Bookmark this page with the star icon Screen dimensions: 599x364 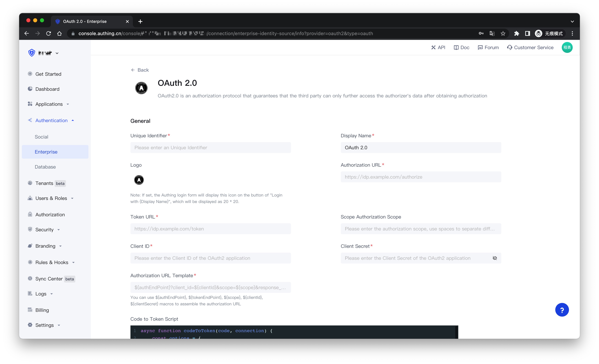pyautogui.click(x=503, y=33)
